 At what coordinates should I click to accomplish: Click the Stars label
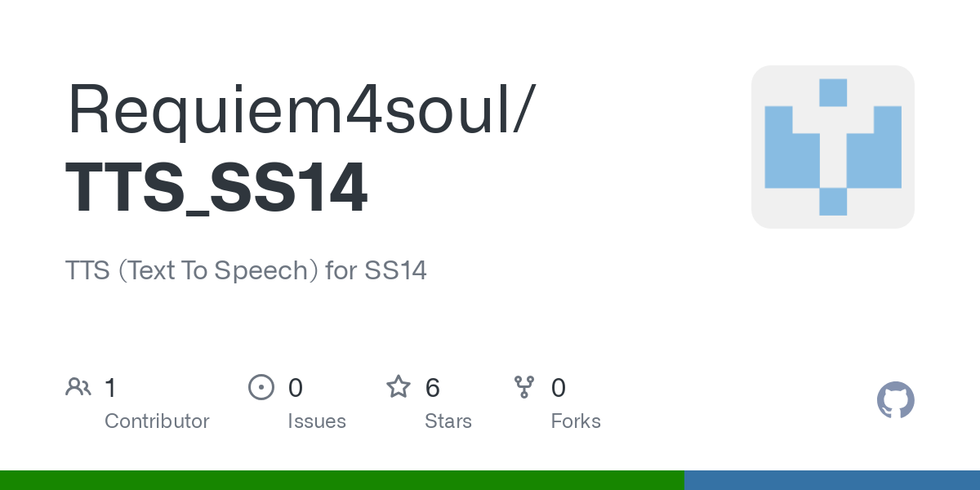(x=448, y=421)
